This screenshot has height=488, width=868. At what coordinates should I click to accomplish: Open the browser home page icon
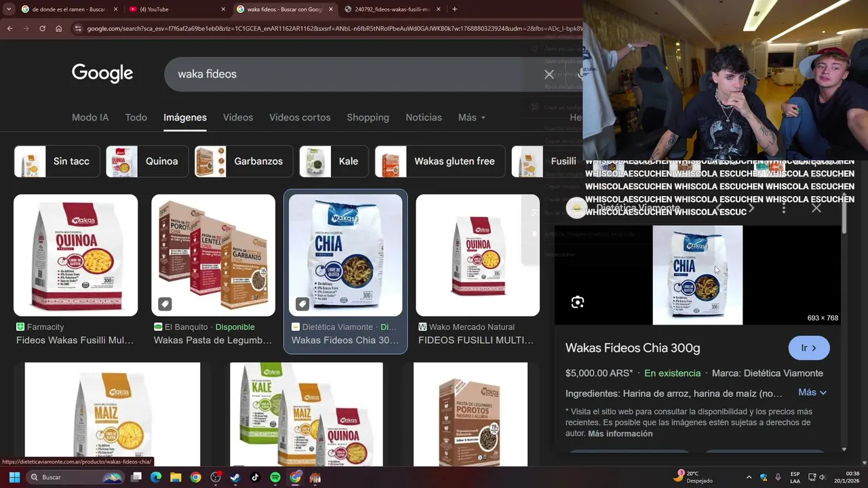(x=59, y=28)
